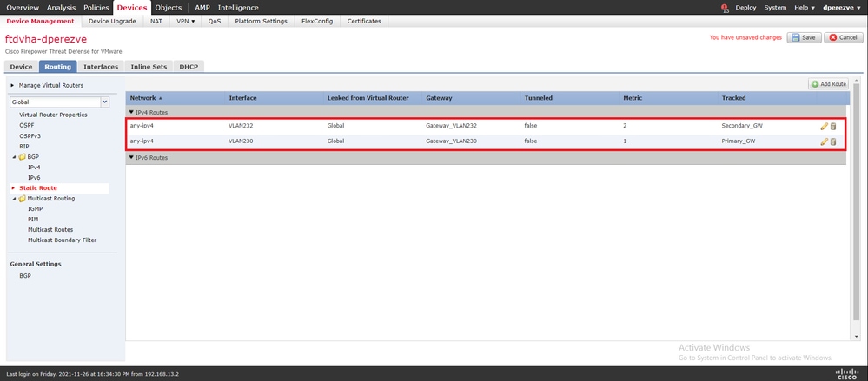Screen dimensions: 868x381
Task: Select PIM under Multicast Routing
Action: click(33, 220)
